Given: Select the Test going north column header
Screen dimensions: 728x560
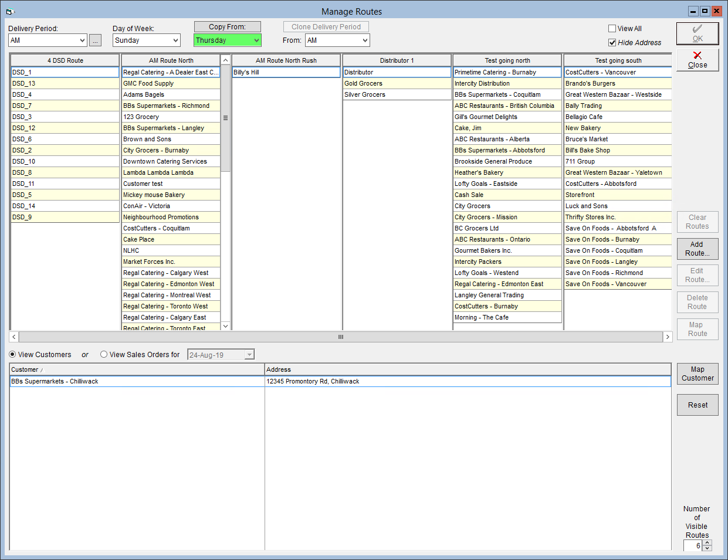Looking at the screenshot, I should [507, 60].
